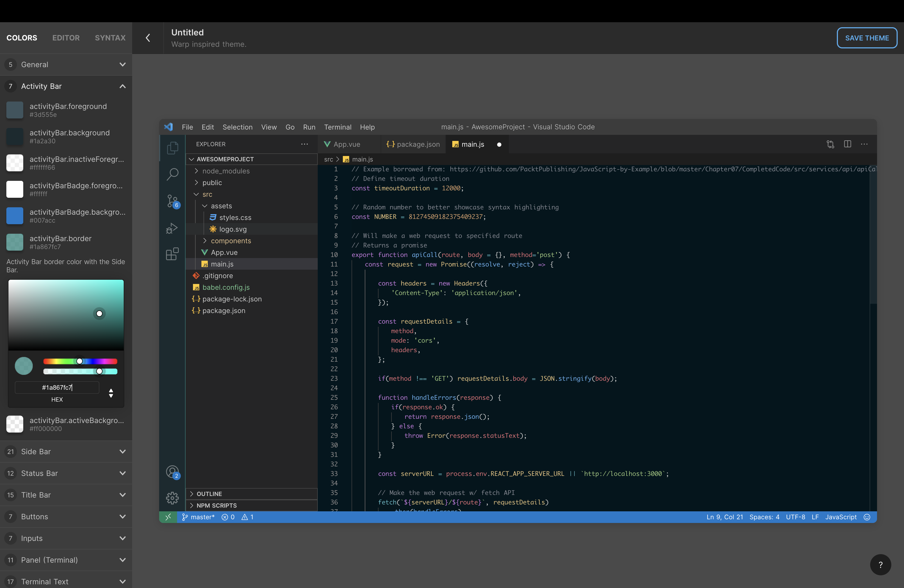Screen dimensions: 904x588
Task: Switch to the SYNTAX tab
Action: coord(110,38)
